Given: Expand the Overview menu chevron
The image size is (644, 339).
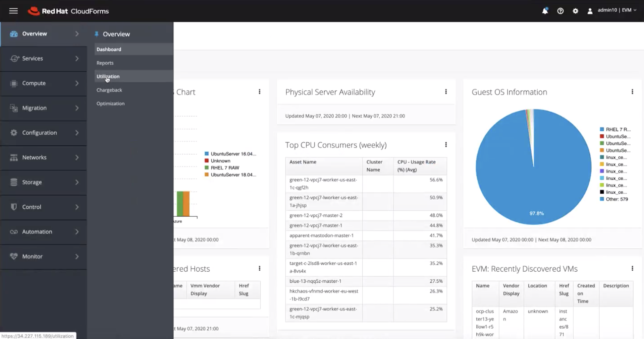Looking at the screenshot, I should pos(77,34).
